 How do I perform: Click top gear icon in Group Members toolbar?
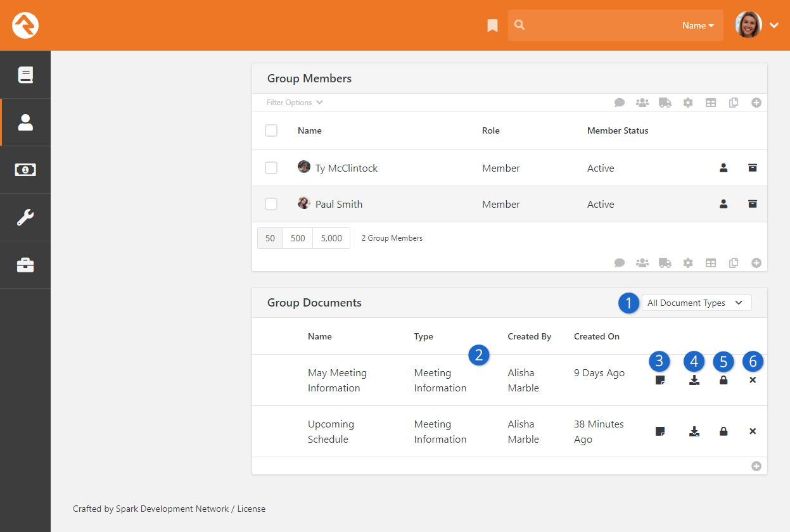(688, 103)
